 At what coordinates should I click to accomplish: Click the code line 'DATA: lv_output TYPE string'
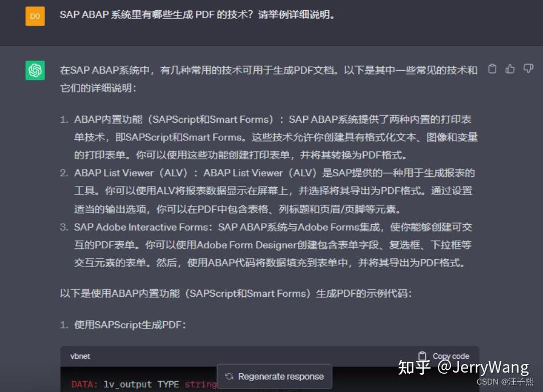click(x=144, y=385)
